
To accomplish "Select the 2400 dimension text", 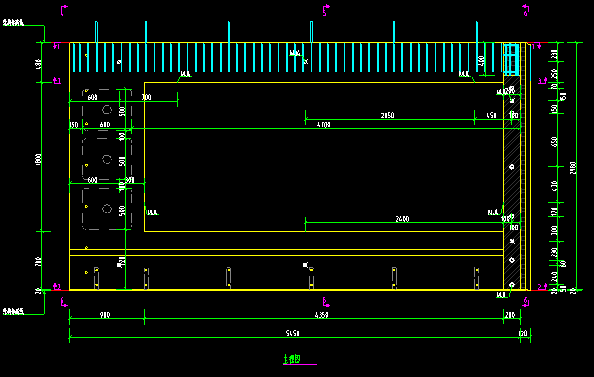I will [x=402, y=219].
